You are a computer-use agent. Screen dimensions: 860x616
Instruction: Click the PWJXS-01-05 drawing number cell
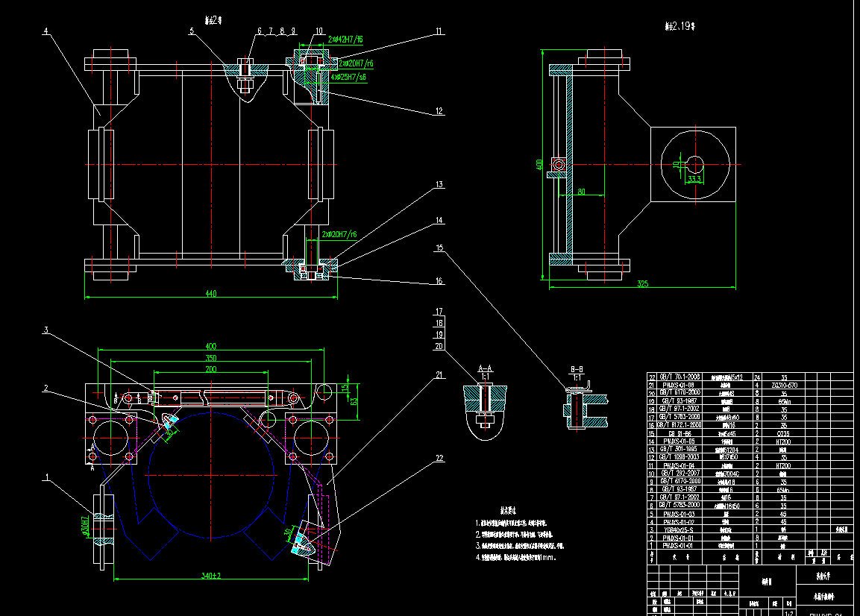[x=679, y=441]
